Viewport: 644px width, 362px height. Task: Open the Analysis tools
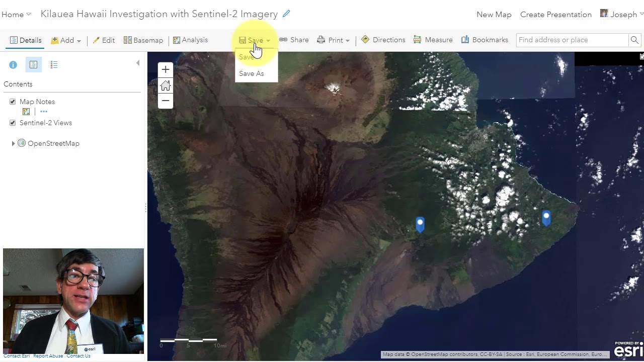pyautogui.click(x=190, y=40)
